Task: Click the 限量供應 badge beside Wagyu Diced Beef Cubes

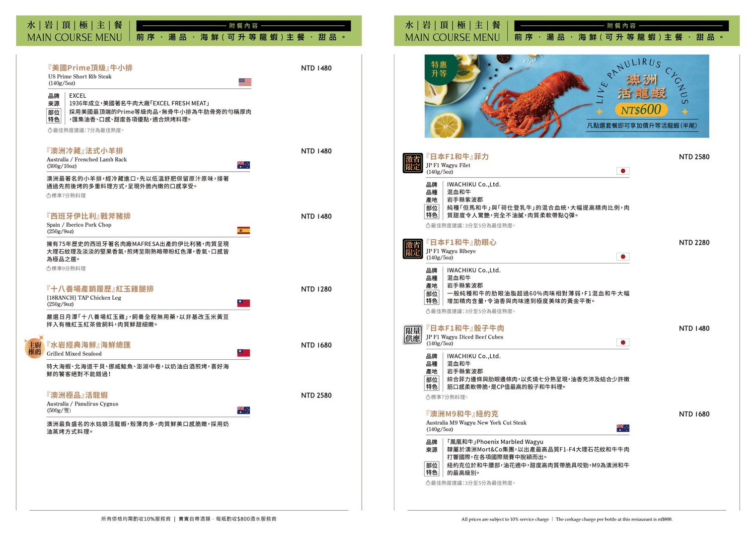Action: (x=412, y=334)
